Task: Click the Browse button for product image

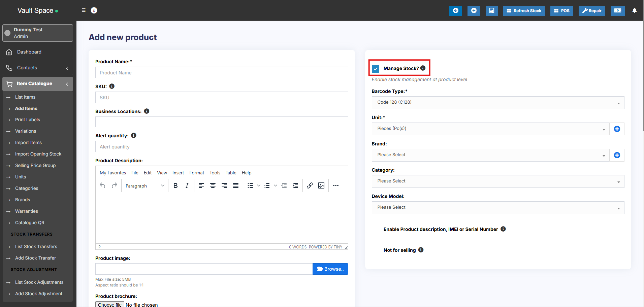Action: point(330,269)
